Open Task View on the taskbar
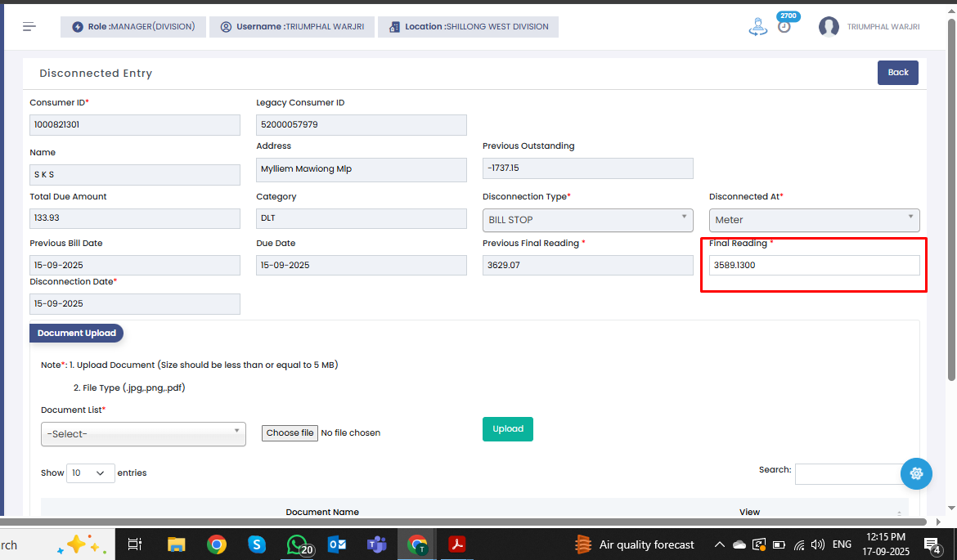The height and width of the screenshot is (560, 957). (x=135, y=544)
